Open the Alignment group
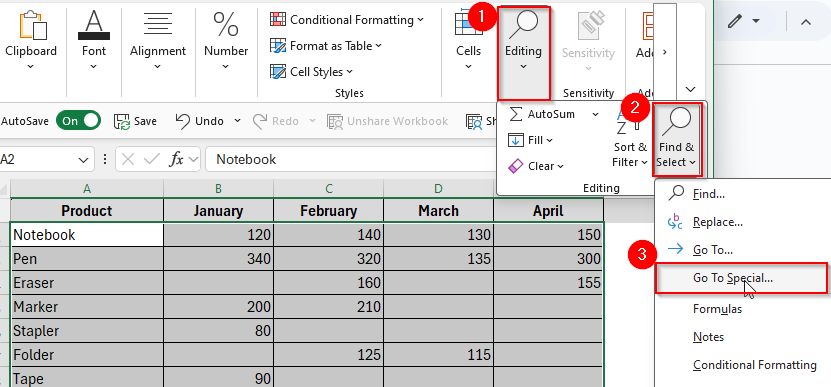Image resolution: width=831 pixels, height=387 pixels. (x=158, y=41)
